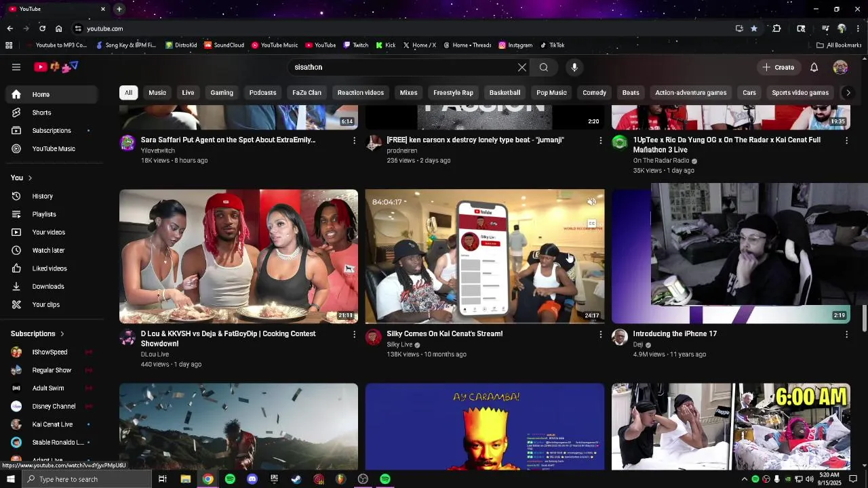This screenshot has height=488, width=868.
Task: Open the notifications bell
Action: [814, 67]
